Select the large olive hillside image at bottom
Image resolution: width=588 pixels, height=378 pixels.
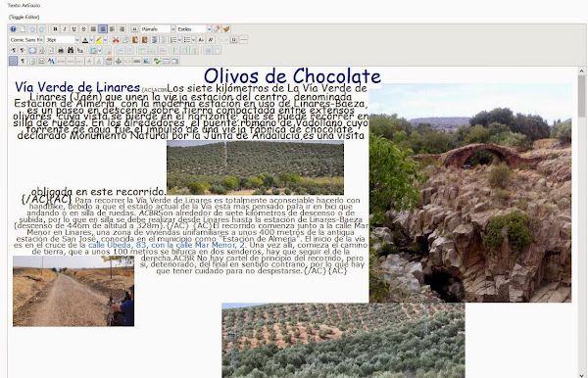343,340
